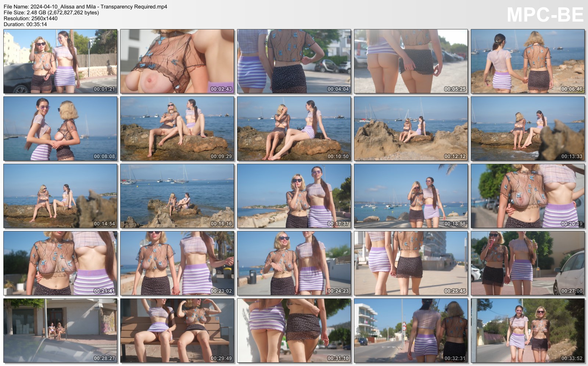Choose the frame marked 00:27:06
Screen dimensions: 588x366
tap(528, 263)
